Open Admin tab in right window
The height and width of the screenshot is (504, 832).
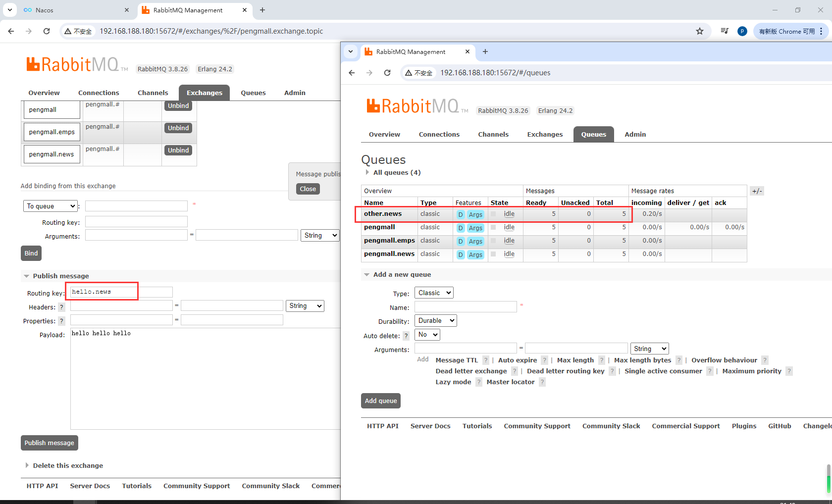[635, 134]
